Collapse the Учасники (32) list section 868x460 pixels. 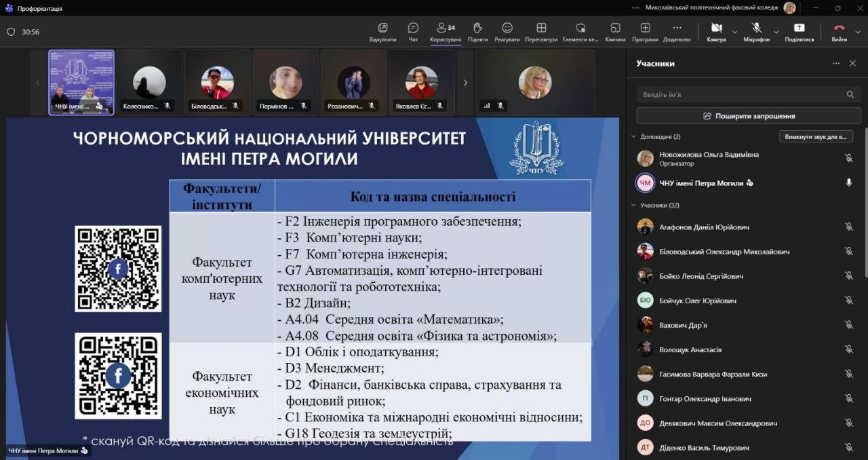[x=634, y=206]
